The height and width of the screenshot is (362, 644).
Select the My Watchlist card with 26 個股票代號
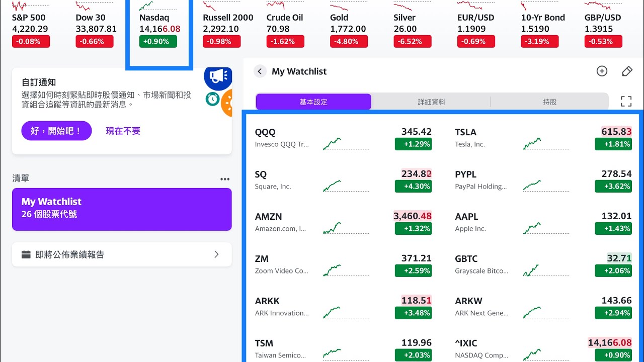click(122, 209)
